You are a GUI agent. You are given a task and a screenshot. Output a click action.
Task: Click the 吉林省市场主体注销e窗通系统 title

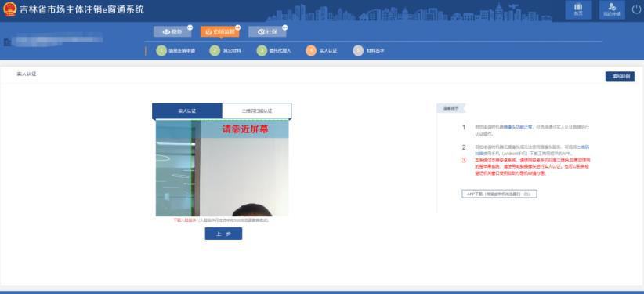(82, 9)
